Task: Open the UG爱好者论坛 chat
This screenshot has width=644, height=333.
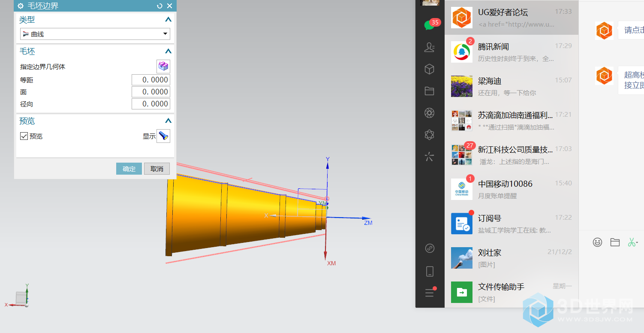Action: point(512,18)
